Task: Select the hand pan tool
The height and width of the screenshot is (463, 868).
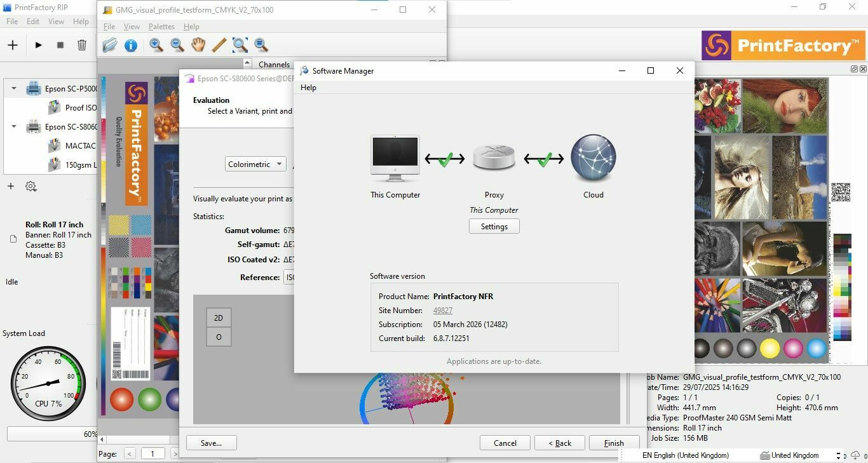Action: (x=198, y=45)
